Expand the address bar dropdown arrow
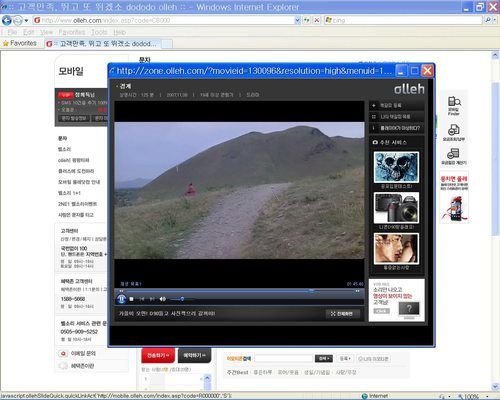Screen dimensions: 500x400 point(298,20)
